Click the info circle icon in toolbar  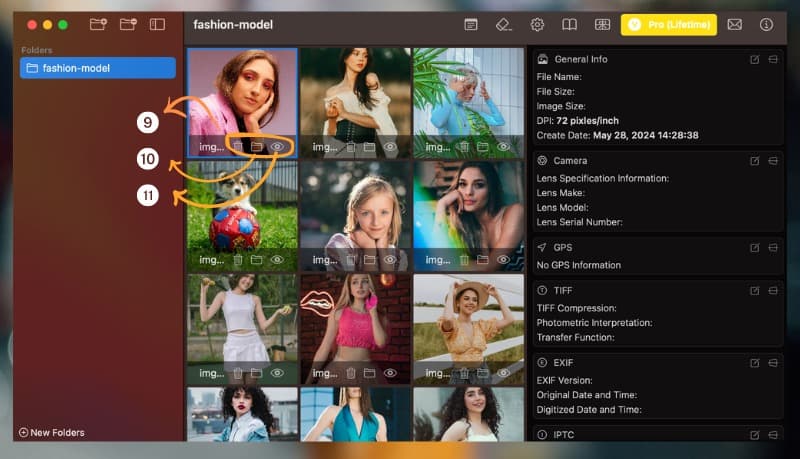(x=766, y=24)
